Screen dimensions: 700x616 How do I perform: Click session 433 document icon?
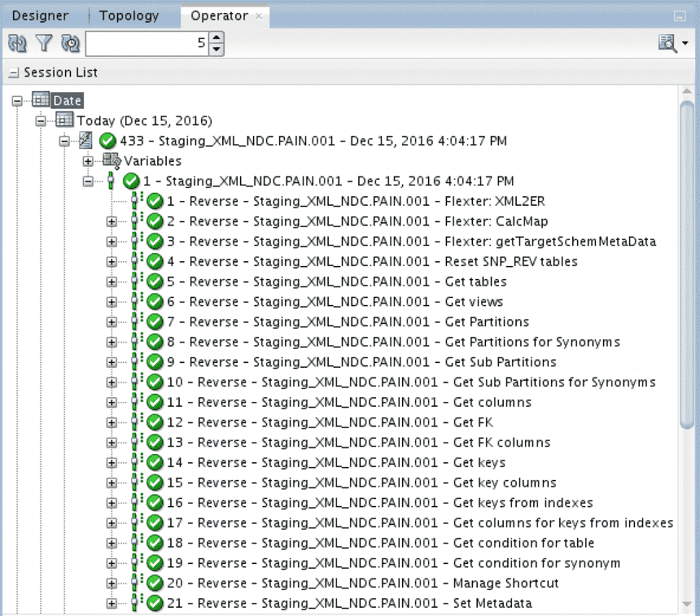tap(85, 140)
